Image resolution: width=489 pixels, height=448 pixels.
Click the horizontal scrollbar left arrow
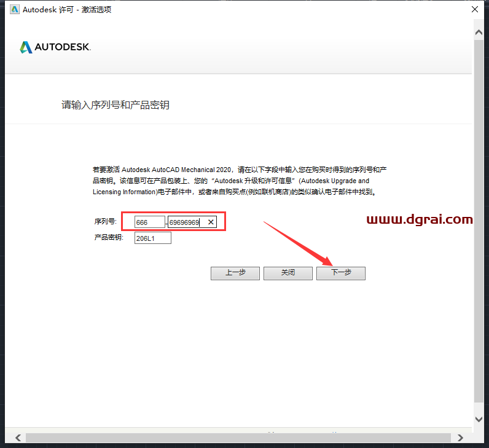(18, 438)
